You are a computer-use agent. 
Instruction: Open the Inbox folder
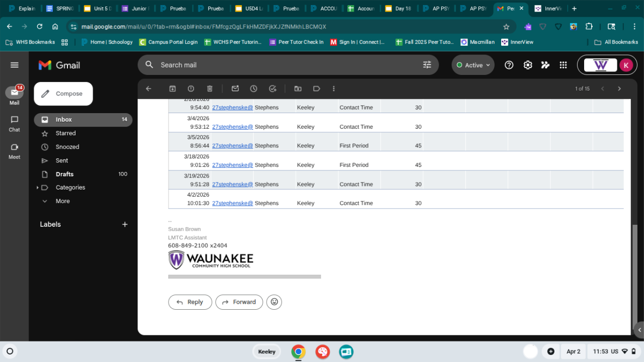coord(84,120)
